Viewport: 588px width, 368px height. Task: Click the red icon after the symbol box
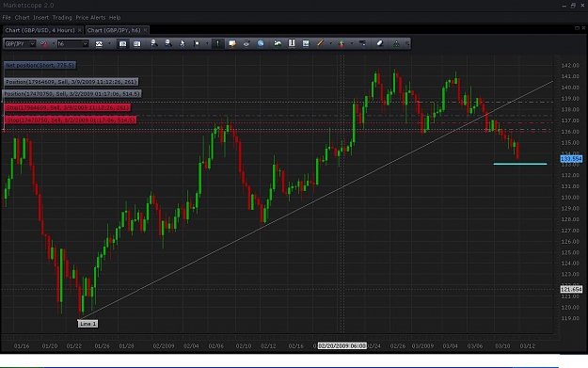pos(44,44)
